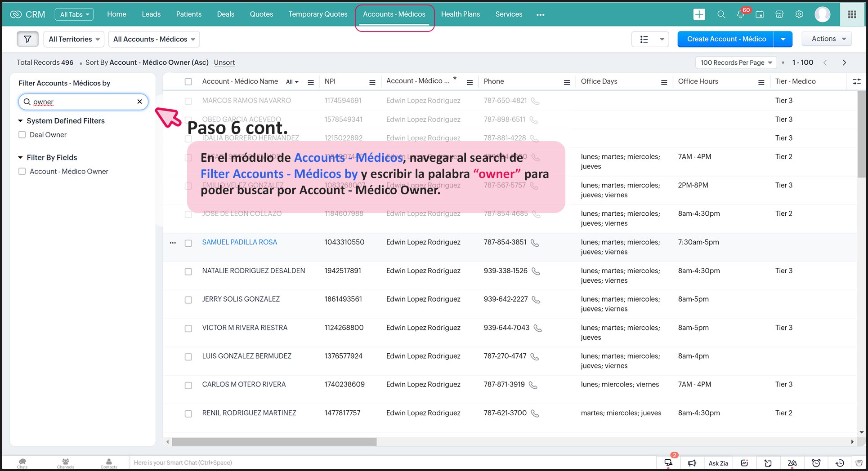Click the filter funnel icon

click(x=27, y=39)
